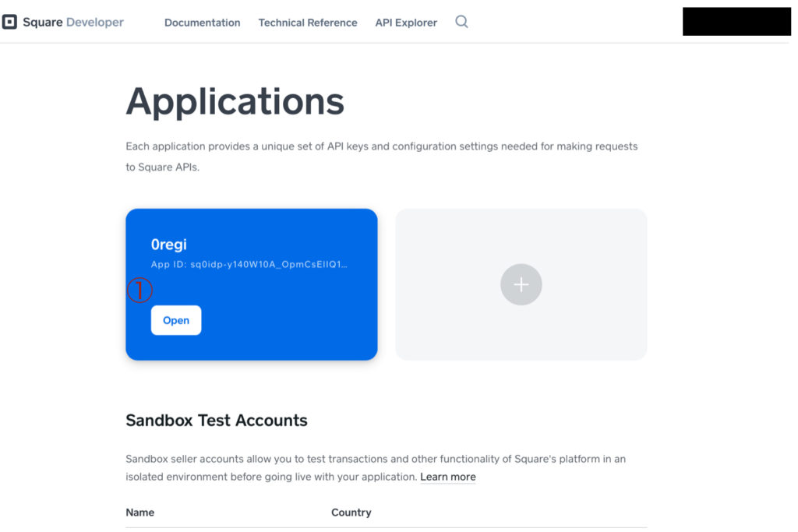
Task: Open the search magnifier icon
Action: point(461,22)
